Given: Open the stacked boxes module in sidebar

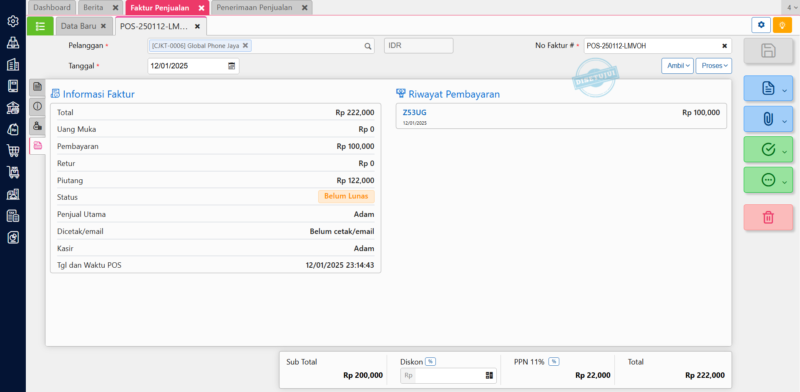Looking at the screenshot, I should [x=13, y=43].
